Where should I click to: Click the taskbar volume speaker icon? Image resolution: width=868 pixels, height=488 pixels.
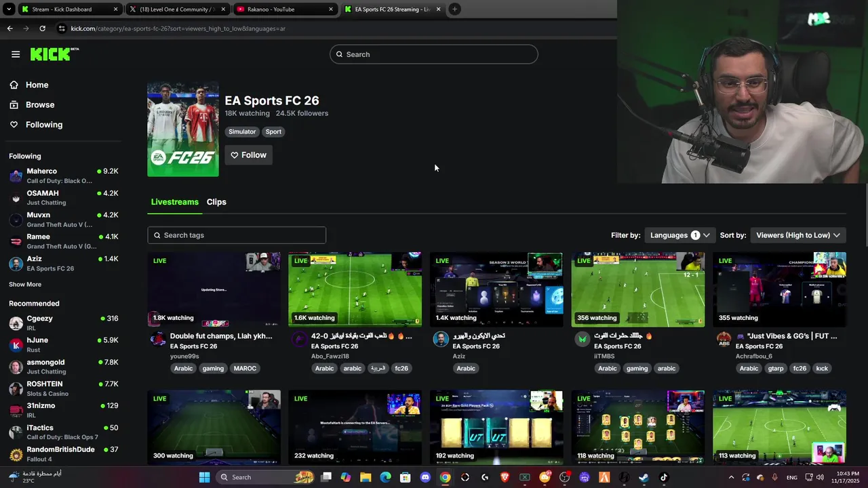coord(820,477)
